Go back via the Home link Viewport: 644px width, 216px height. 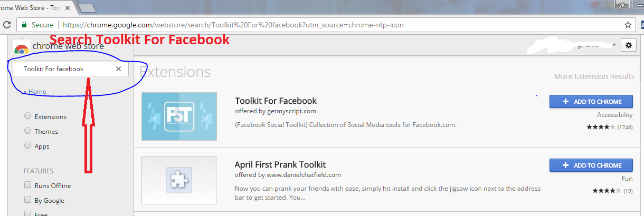pyautogui.click(x=35, y=92)
